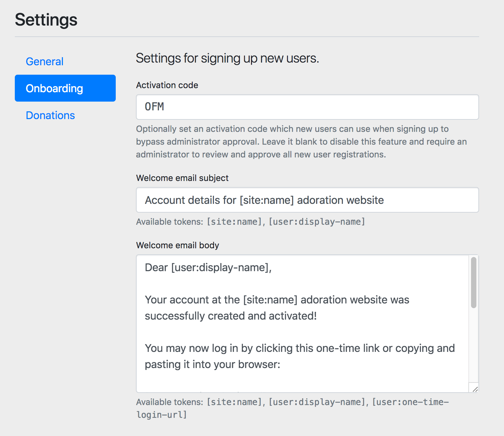The image size is (504, 436).
Task: Place cursor on "pasting it into your browser:" line
Action: point(212,364)
